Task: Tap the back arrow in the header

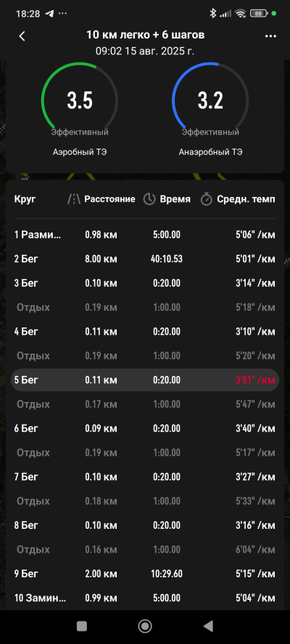Action: click(x=22, y=36)
